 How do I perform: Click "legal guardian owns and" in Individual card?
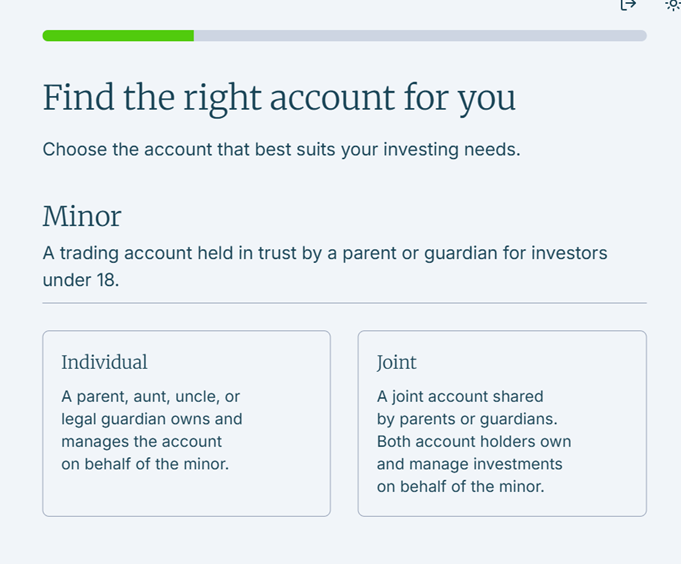(151, 419)
